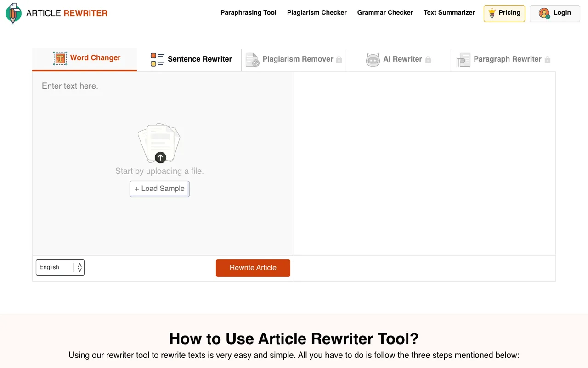The image size is (588, 368).
Task: Click the Paragraph Rewriter page icon
Action: 463,60
